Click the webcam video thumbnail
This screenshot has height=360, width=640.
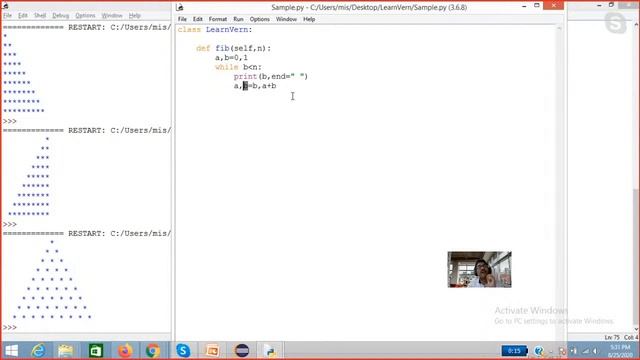tap(479, 269)
